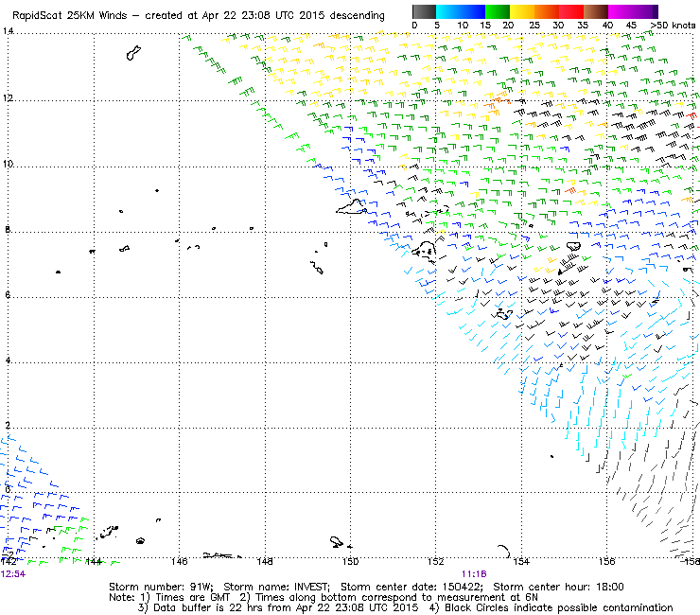Image resolution: width=700 pixels, height=615 pixels.
Task: Click the '>50 knots' legend label
Action: point(673,26)
